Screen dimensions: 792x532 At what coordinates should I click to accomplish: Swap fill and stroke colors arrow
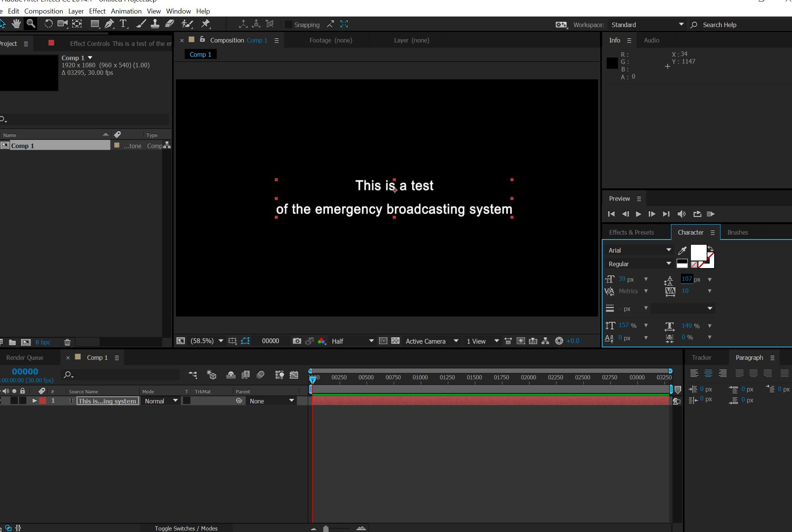710,249
